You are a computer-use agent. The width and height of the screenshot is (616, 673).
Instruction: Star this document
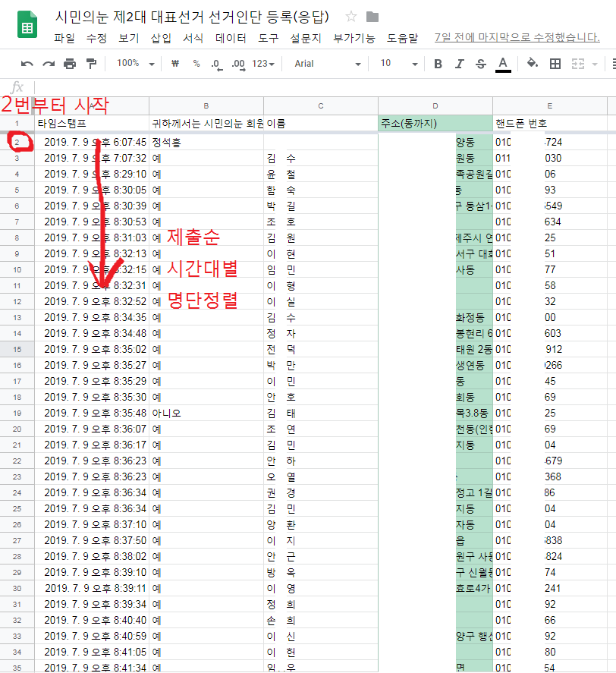[x=351, y=17]
